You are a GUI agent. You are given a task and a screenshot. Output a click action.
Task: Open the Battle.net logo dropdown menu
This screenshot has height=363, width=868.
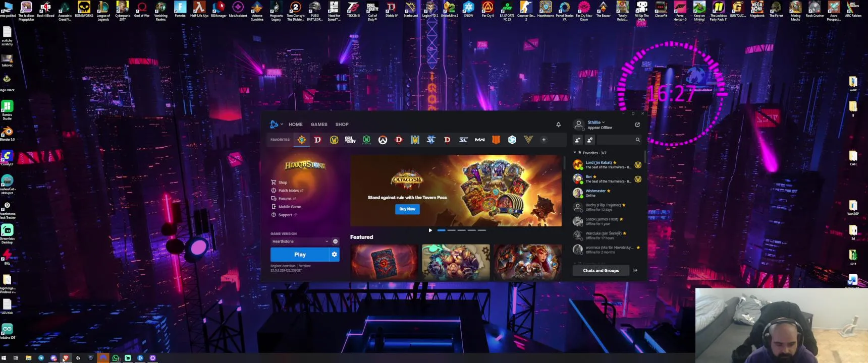pyautogui.click(x=277, y=124)
